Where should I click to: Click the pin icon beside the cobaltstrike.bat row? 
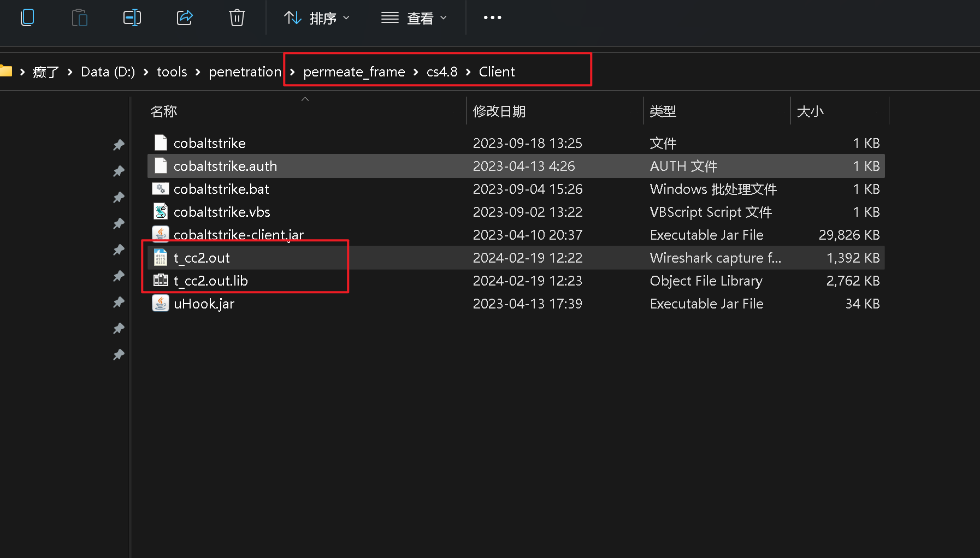coord(119,197)
